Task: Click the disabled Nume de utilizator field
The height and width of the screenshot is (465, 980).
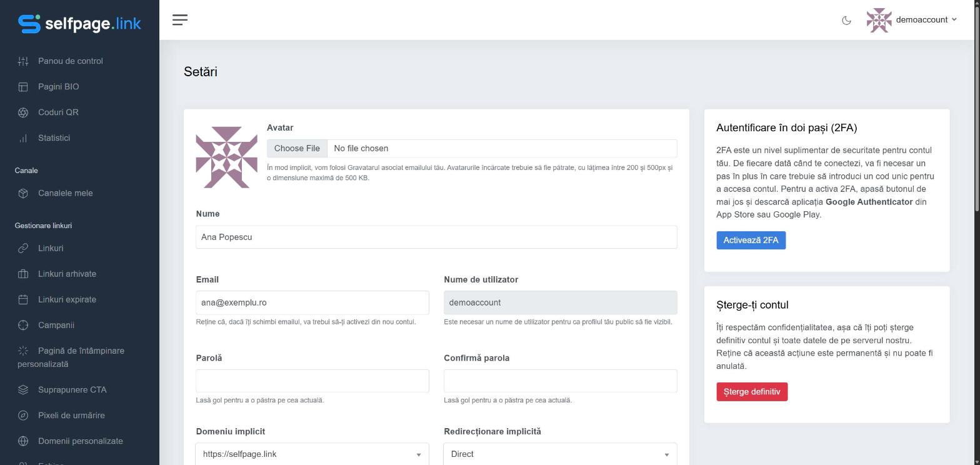Action: (x=561, y=302)
